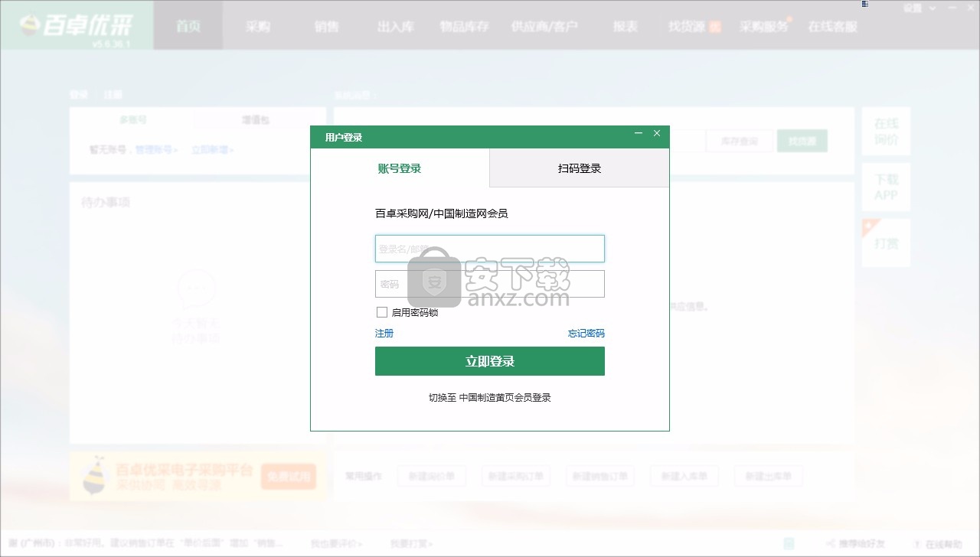This screenshot has width=980, height=557.
Task: Click the 新建出库单 shortcut button
Action: point(769,476)
